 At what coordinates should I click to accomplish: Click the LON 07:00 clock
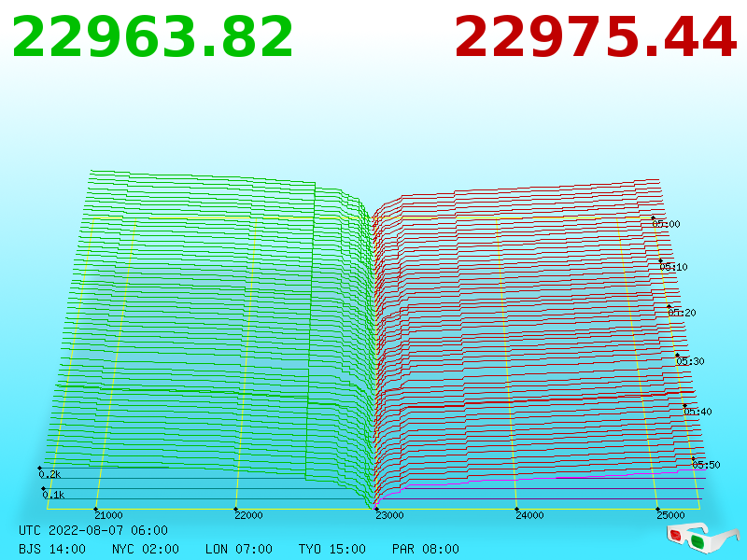[239, 549]
